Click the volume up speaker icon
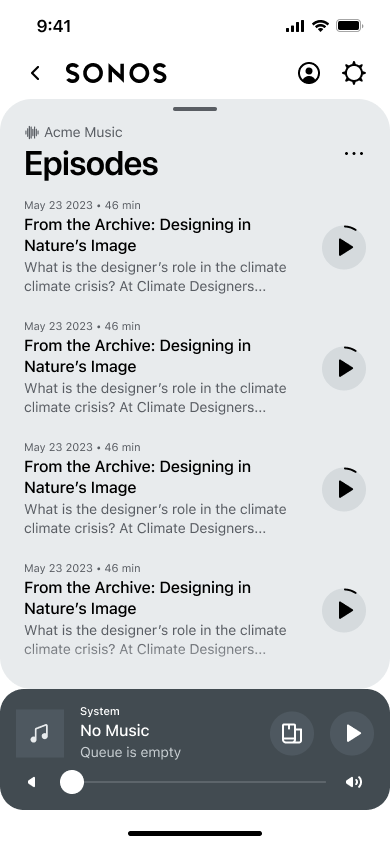Viewport: 390px width, 844px height. 353,782
